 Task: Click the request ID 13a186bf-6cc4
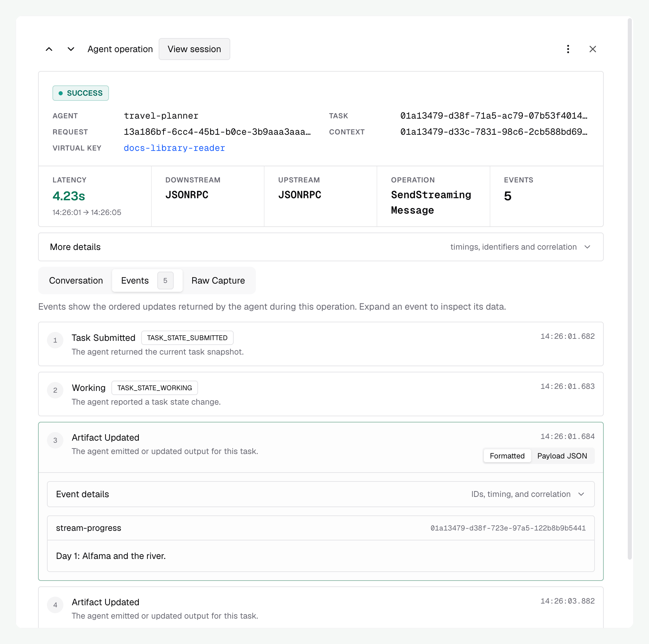[217, 132]
